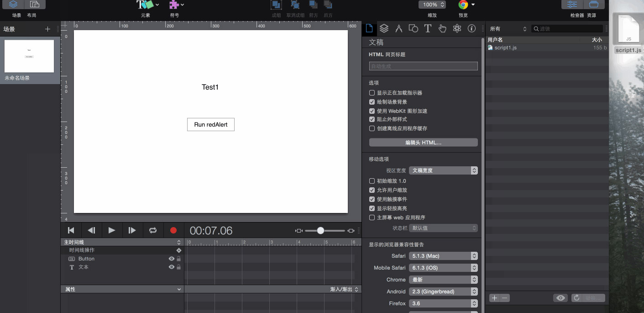Viewport: 644px width, 313px height.
Task: Uncheck 允许用户缩放 checkbox
Action: point(372,190)
